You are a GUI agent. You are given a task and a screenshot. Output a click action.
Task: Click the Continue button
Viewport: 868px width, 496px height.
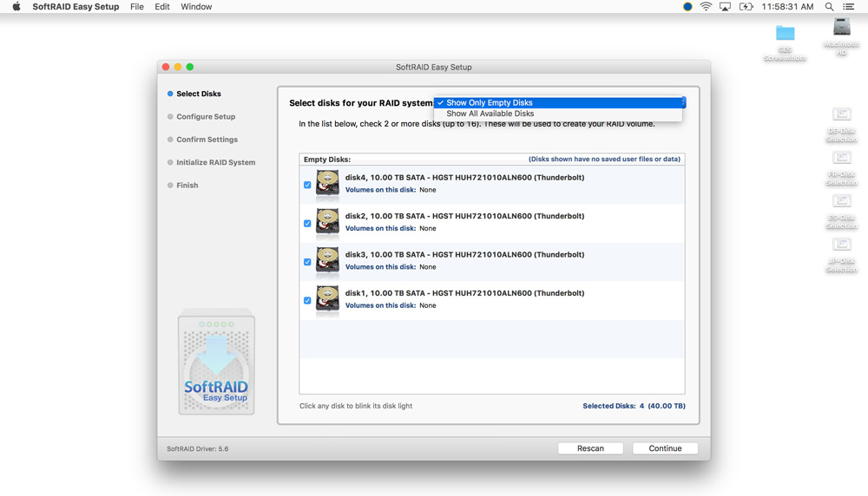click(x=666, y=448)
